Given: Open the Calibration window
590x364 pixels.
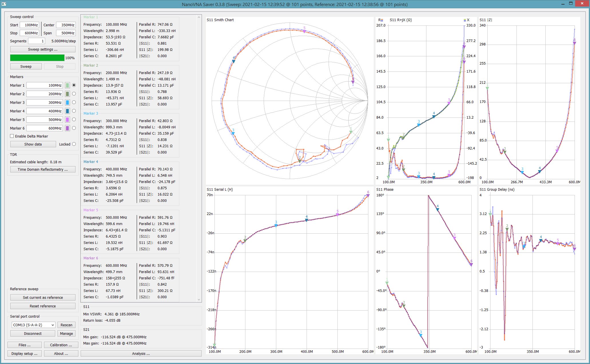Looking at the screenshot, I should [61, 345].
